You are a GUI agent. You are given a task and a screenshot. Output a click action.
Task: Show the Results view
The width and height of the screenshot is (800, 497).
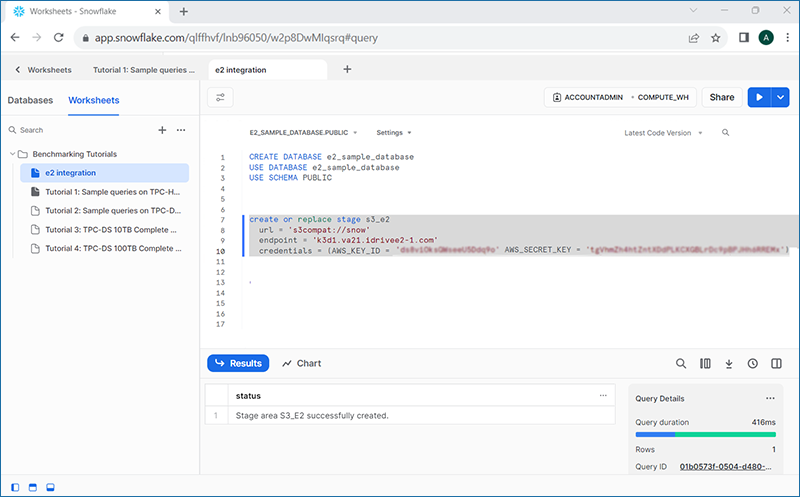click(238, 363)
